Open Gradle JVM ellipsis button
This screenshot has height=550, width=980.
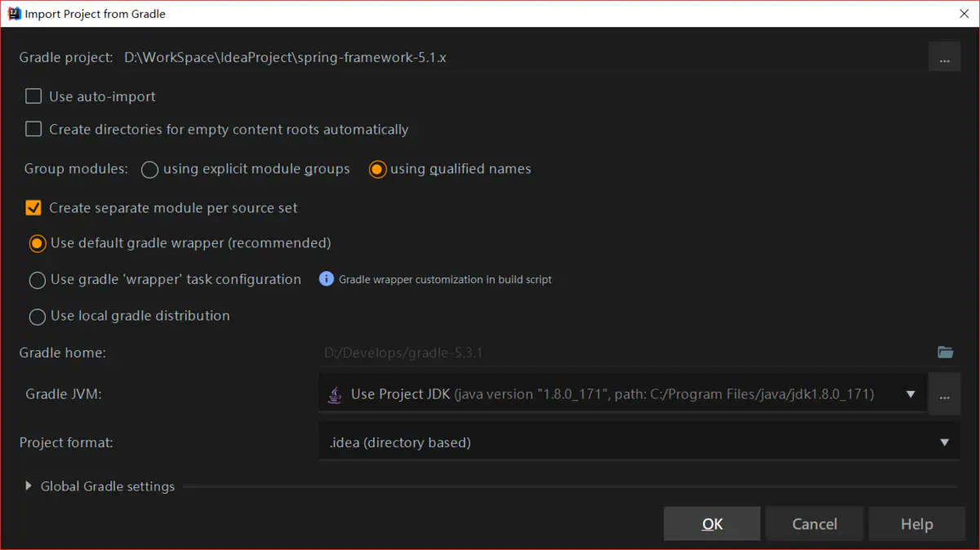[945, 394]
